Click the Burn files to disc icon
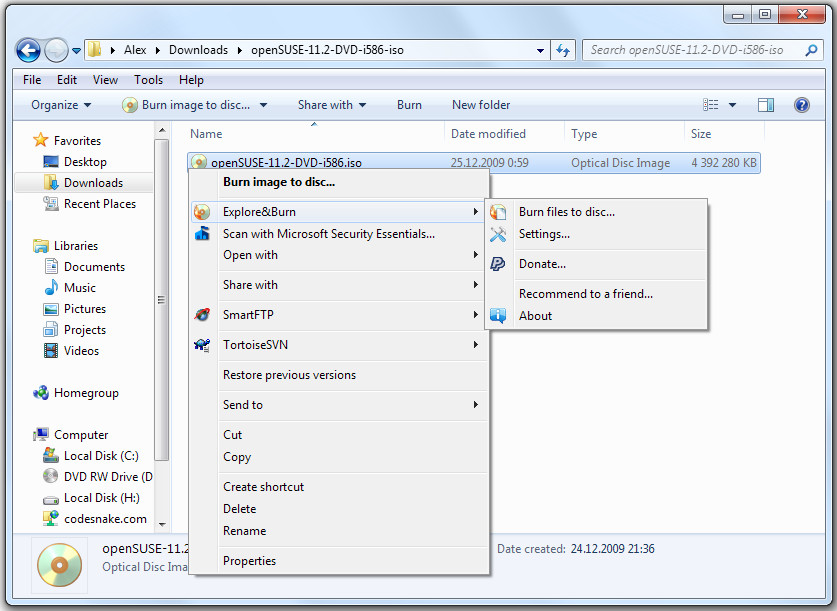The image size is (837, 611). coord(498,212)
